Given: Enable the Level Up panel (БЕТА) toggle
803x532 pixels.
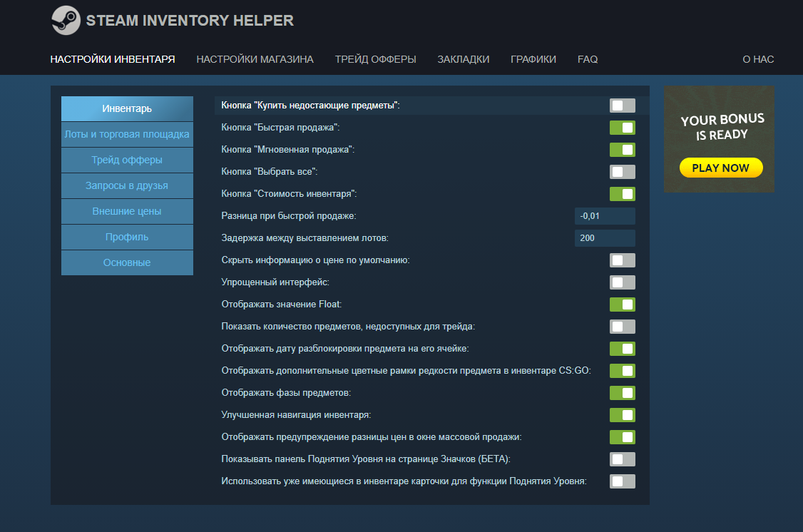Looking at the screenshot, I should point(623,459).
